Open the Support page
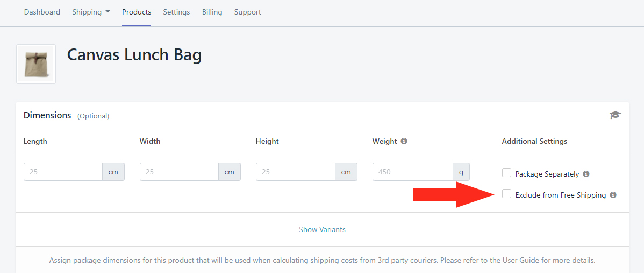644x273 pixels. click(x=248, y=12)
